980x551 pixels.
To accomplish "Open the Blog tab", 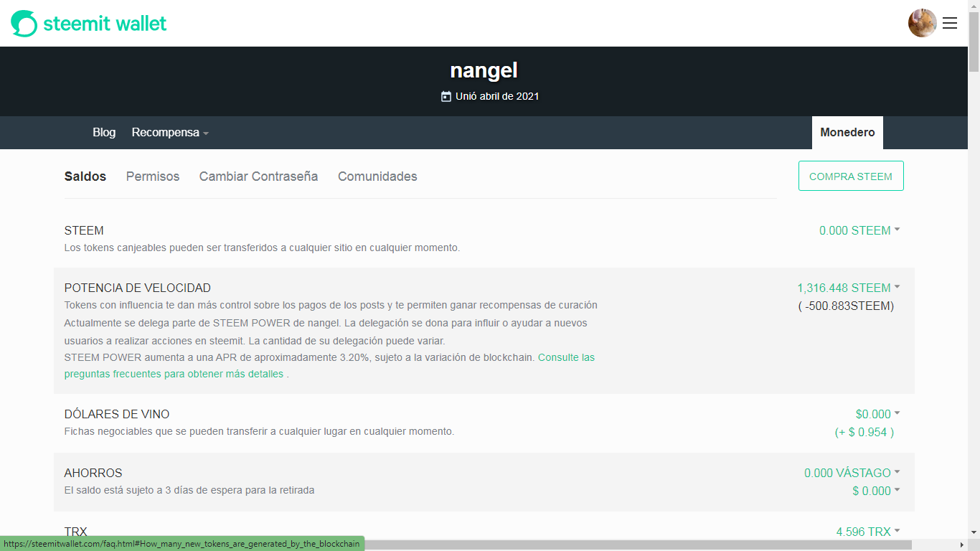I will (104, 133).
